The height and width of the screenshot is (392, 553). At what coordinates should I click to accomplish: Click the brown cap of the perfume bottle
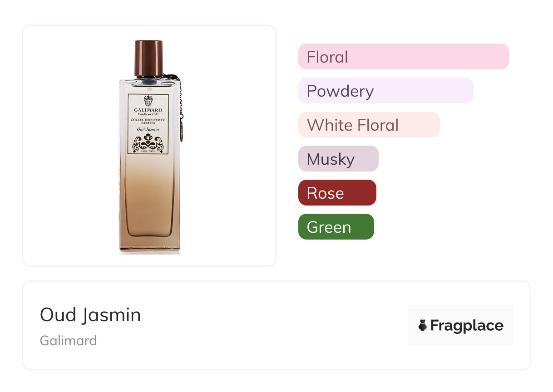(x=148, y=58)
